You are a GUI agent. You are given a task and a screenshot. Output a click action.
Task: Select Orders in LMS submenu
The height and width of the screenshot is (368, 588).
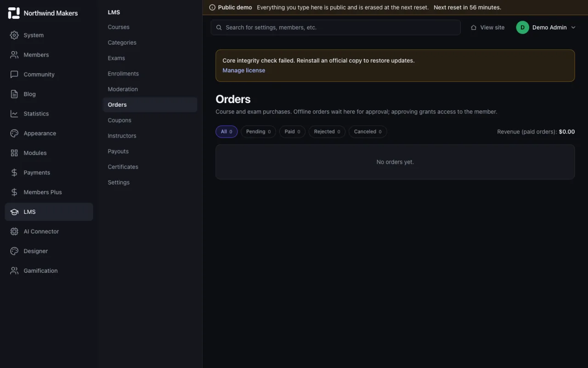150,105
